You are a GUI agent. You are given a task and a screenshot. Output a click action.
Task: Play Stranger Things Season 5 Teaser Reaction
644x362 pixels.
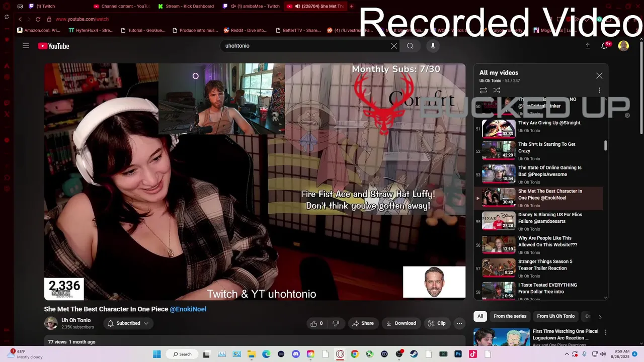[x=538, y=268]
